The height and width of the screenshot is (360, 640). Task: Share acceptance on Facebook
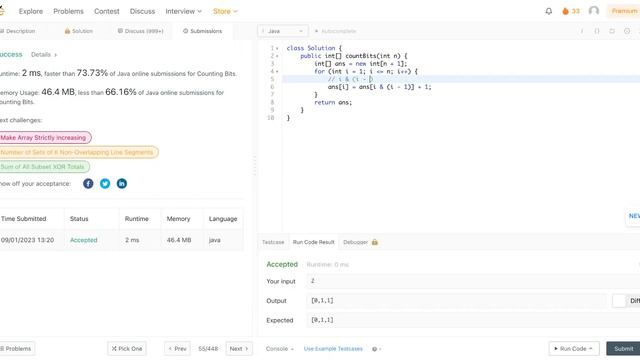[x=88, y=184]
